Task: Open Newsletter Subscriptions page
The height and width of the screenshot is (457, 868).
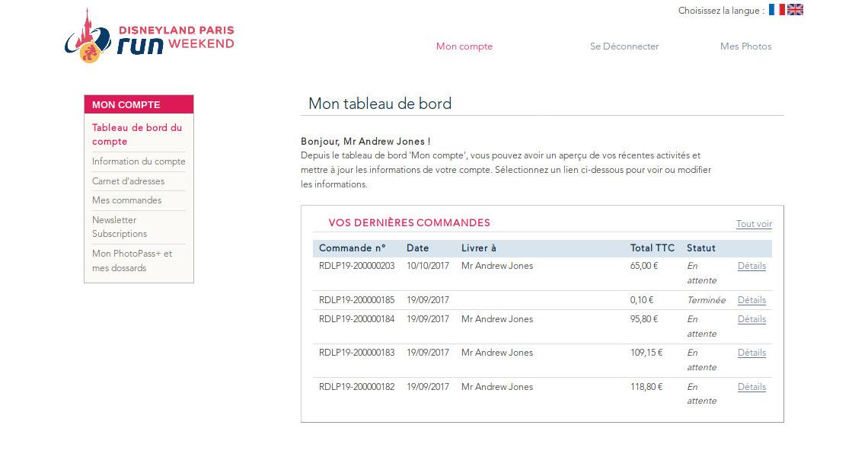Action: pos(120,227)
